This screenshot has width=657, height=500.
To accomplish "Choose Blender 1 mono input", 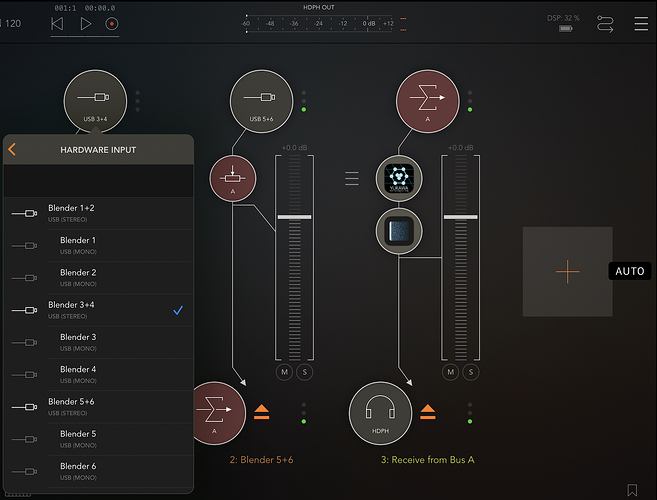I will click(x=99, y=246).
